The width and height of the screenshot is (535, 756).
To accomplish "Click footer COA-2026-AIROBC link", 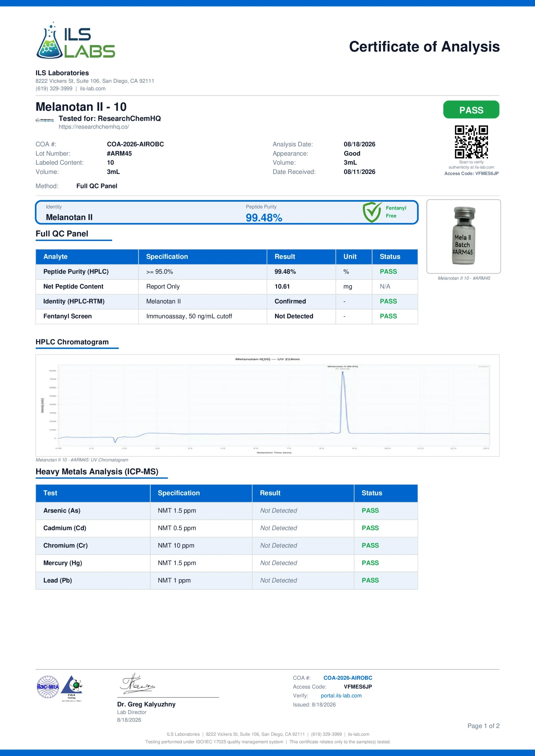I will [x=347, y=678].
